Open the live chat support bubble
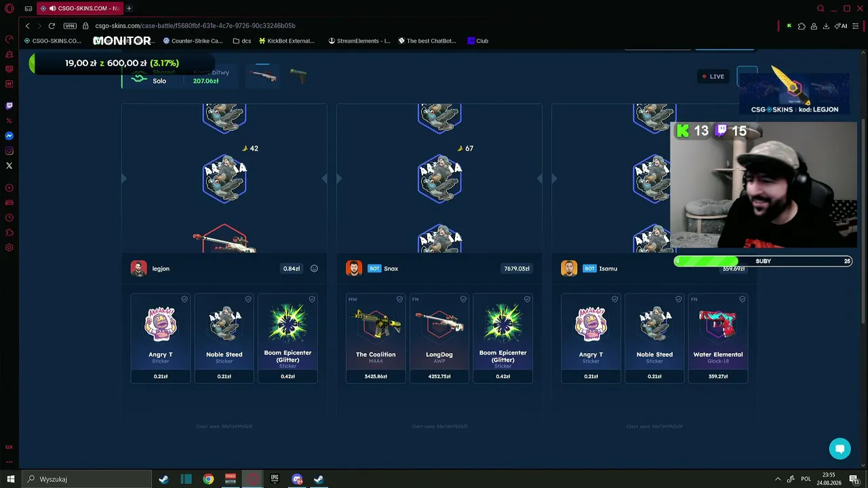Screen dimensions: 868x488 840,449
